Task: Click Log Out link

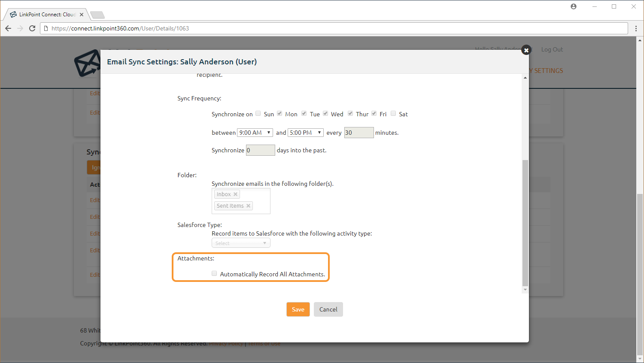Action: (x=552, y=49)
